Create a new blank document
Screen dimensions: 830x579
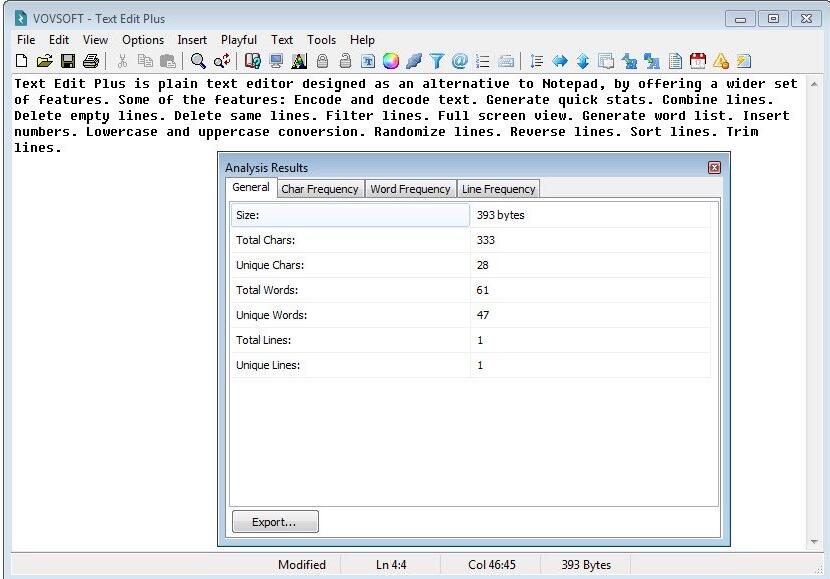pos(21,61)
